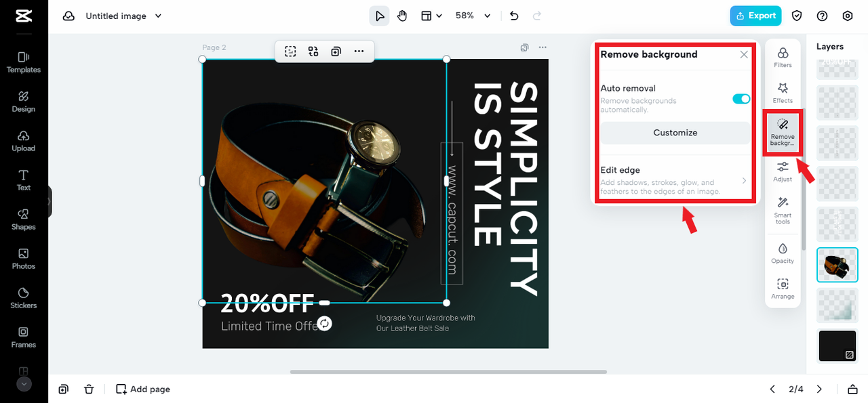
Task: Open the Filters tool
Action: point(783,58)
